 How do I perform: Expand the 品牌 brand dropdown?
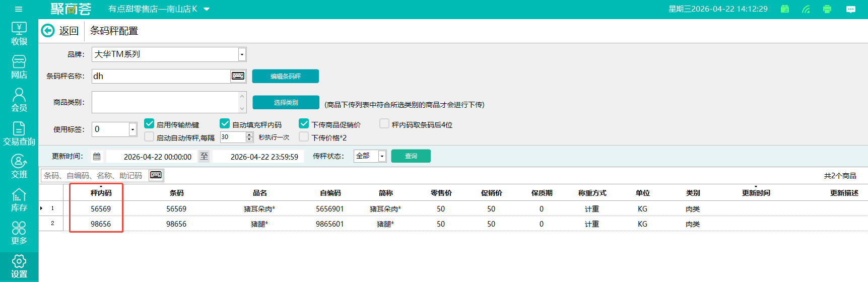tap(242, 54)
